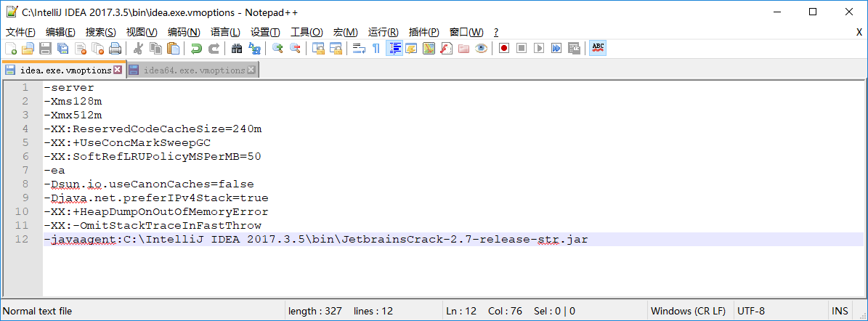
Task: Click UTF-8 encoding in status bar
Action: [x=750, y=311]
